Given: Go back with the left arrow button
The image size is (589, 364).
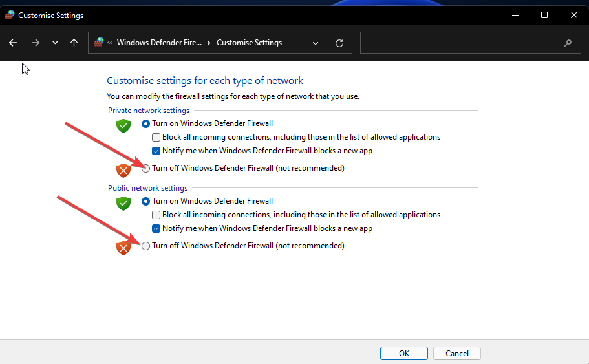Looking at the screenshot, I should pos(13,43).
